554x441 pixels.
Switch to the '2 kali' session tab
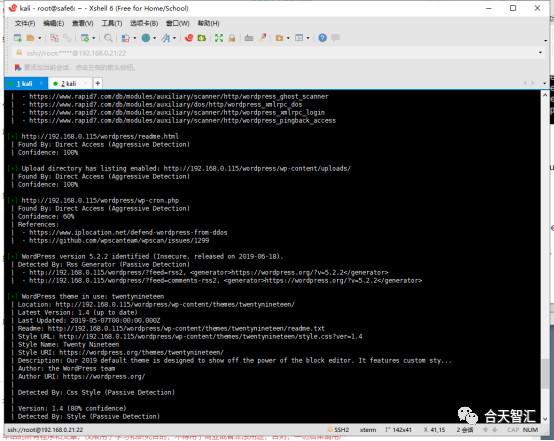coord(69,83)
